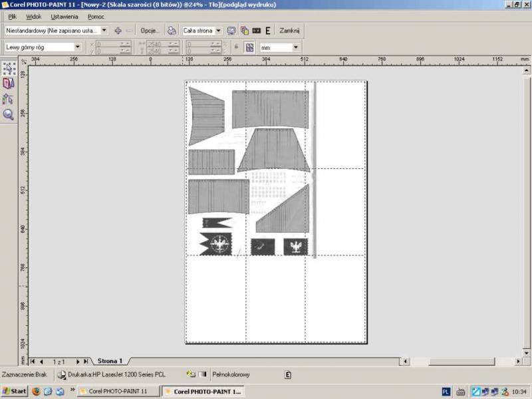Click the Opcje... button

150,31
